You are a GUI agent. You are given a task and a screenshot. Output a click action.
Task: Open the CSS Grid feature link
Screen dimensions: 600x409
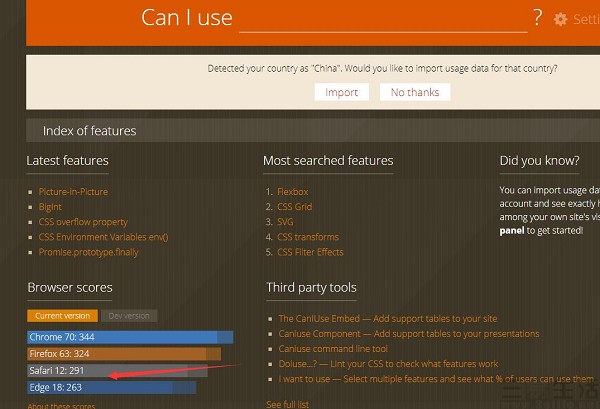(x=294, y=207)
